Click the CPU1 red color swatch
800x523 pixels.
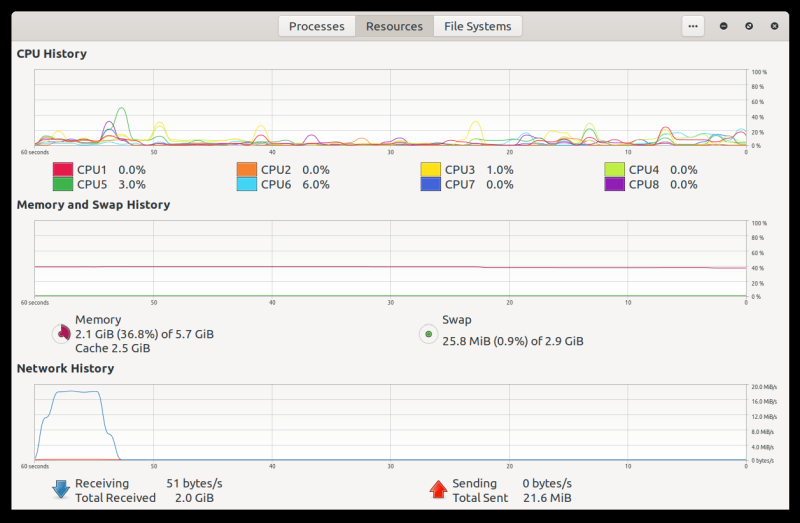(x=62, y=170)
